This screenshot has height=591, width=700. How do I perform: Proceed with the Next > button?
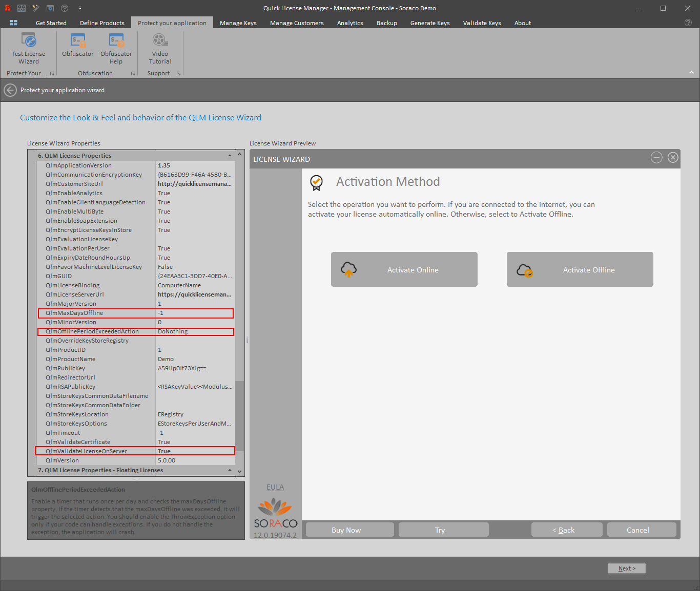point(627,568)
